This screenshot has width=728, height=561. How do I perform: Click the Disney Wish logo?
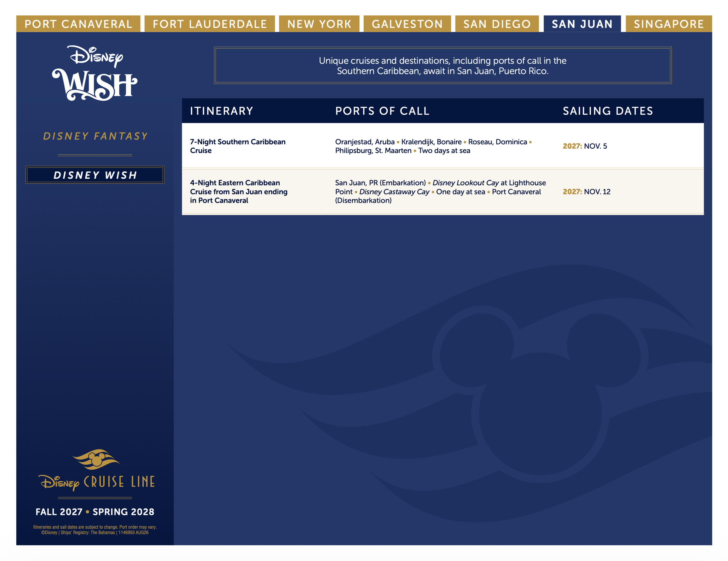[95, 73]
